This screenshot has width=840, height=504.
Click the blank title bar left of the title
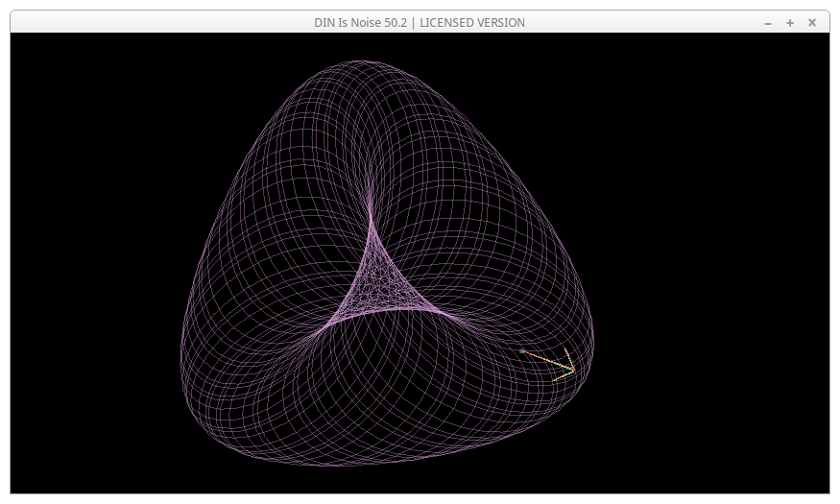(x=144, y=23)
